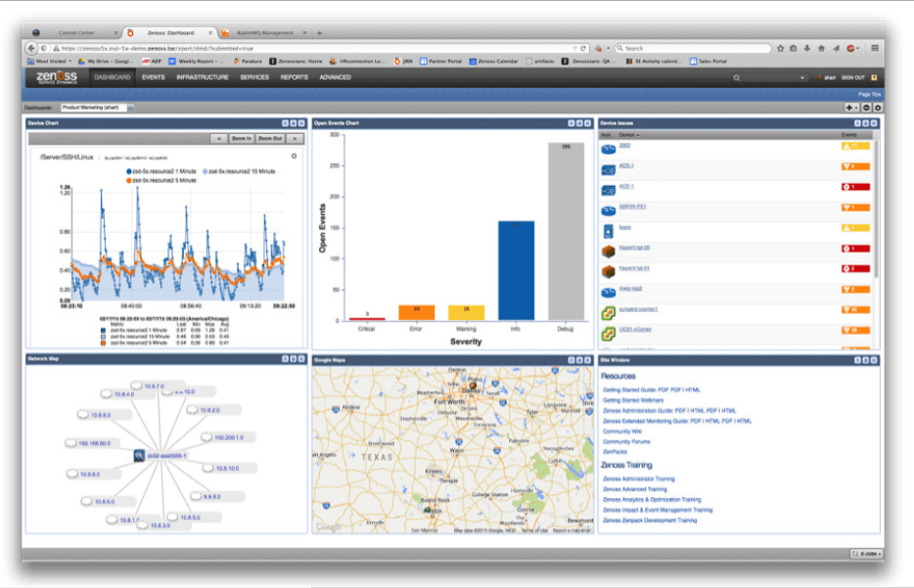Open dashboard settings gear icon
Viewport: 914px width, 588px height.
(x=878, y=108)
